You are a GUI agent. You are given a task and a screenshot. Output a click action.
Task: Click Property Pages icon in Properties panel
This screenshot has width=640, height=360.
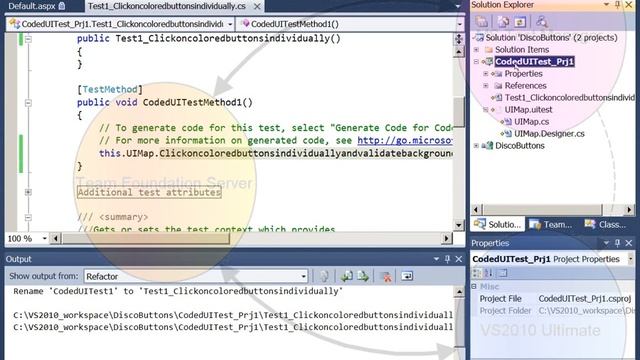pyautogui.click(x=503, y=273)
